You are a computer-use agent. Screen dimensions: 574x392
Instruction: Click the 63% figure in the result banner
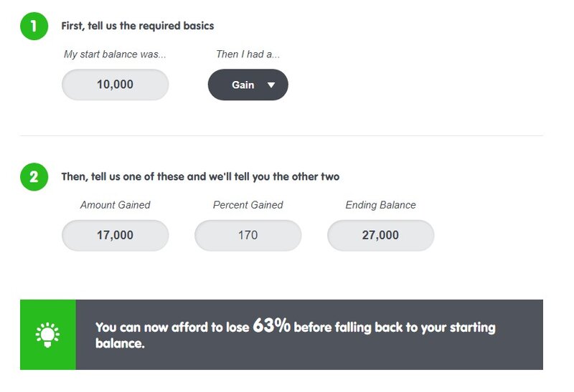271,326
